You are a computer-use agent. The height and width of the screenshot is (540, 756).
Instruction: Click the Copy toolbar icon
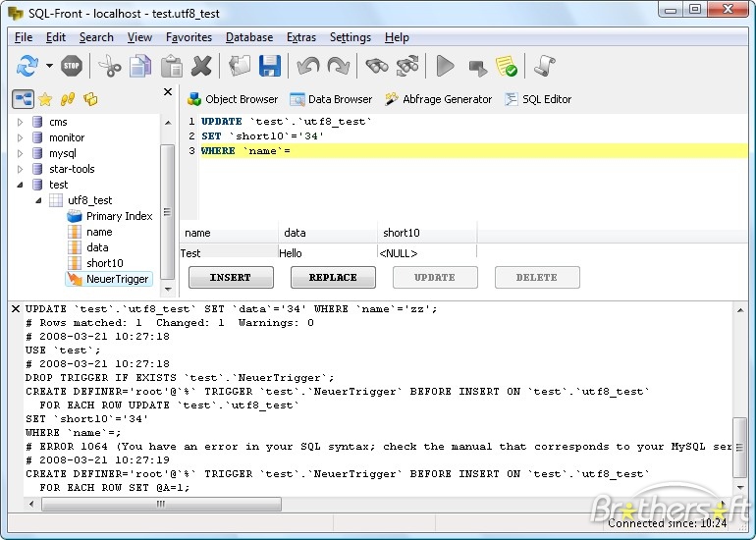click(x=140, y=66)
